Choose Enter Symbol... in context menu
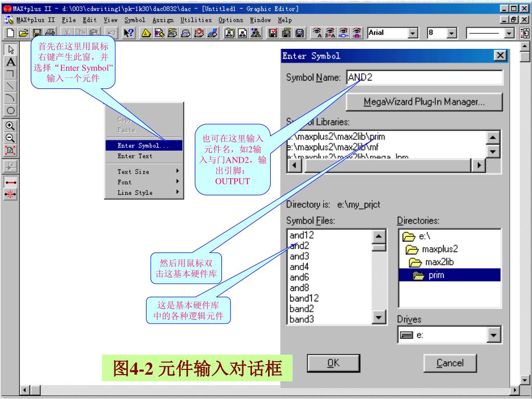Viewport: 532px width, 399px height. pyautogui.click(x=144, y=145)
